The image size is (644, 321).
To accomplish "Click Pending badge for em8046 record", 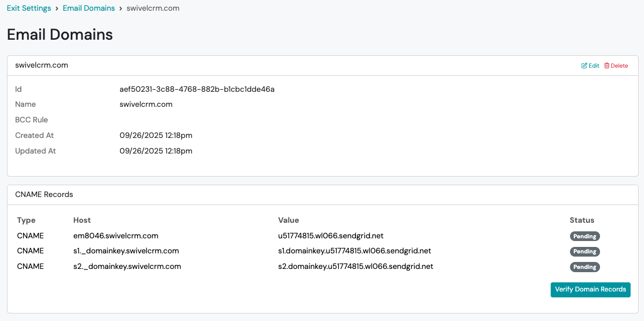I will click(584, 236).
